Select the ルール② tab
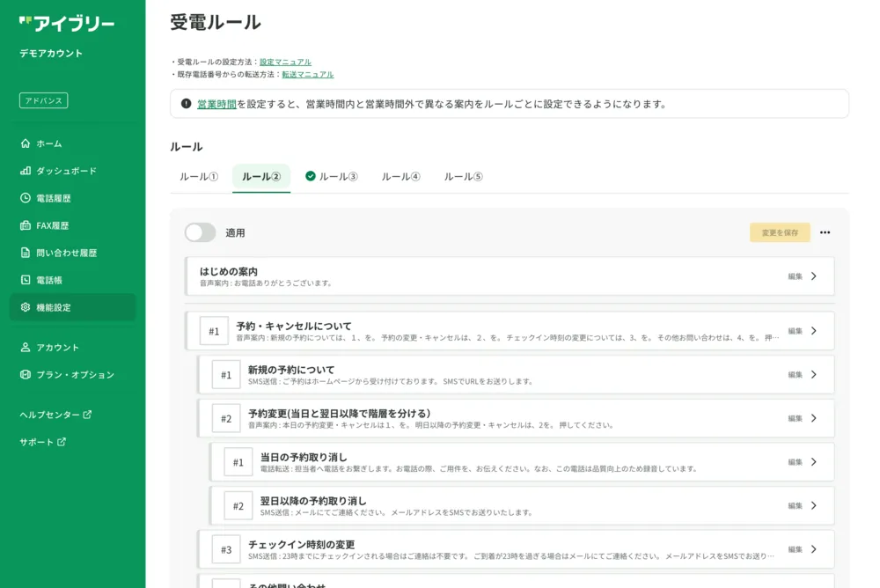 click(261, 177)
